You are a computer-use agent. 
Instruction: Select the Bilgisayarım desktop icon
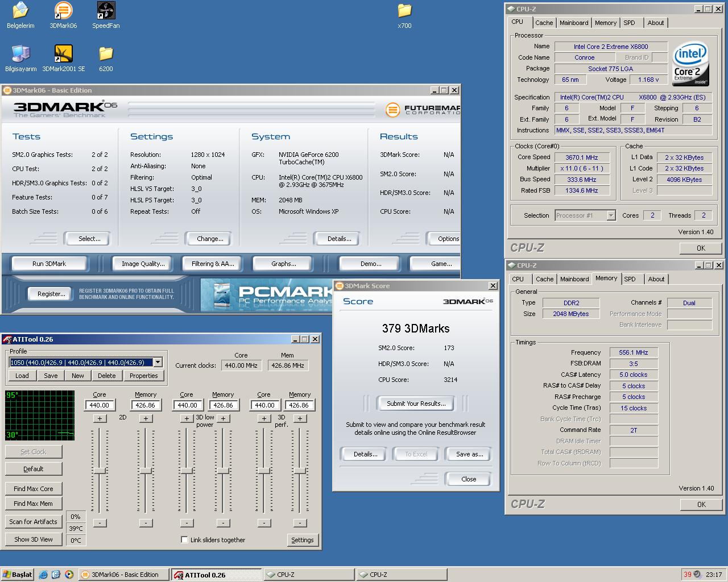tap(20, 59)
